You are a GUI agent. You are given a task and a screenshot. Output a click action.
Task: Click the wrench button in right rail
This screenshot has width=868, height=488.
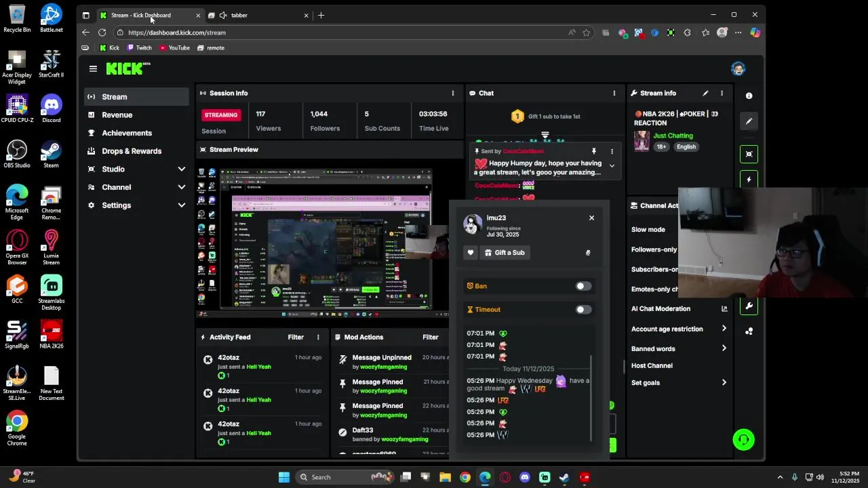tap(749, 306)
